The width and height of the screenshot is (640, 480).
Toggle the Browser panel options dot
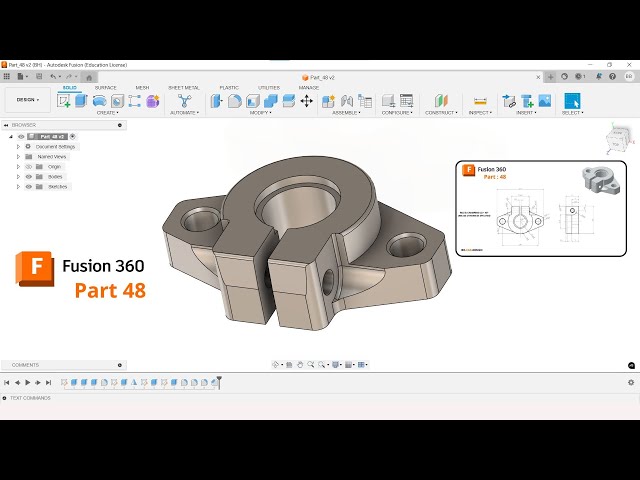pyautogui.click(x=120, y=125)
